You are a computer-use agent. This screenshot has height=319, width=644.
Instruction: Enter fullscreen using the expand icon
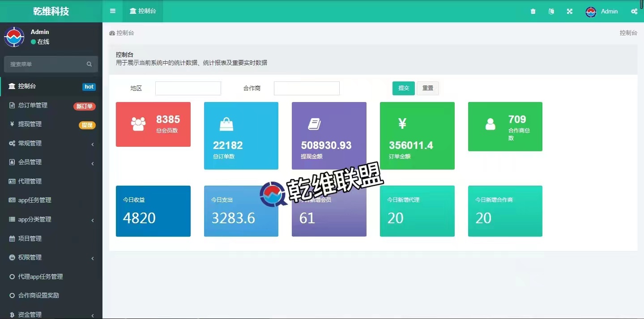point(570,12)
